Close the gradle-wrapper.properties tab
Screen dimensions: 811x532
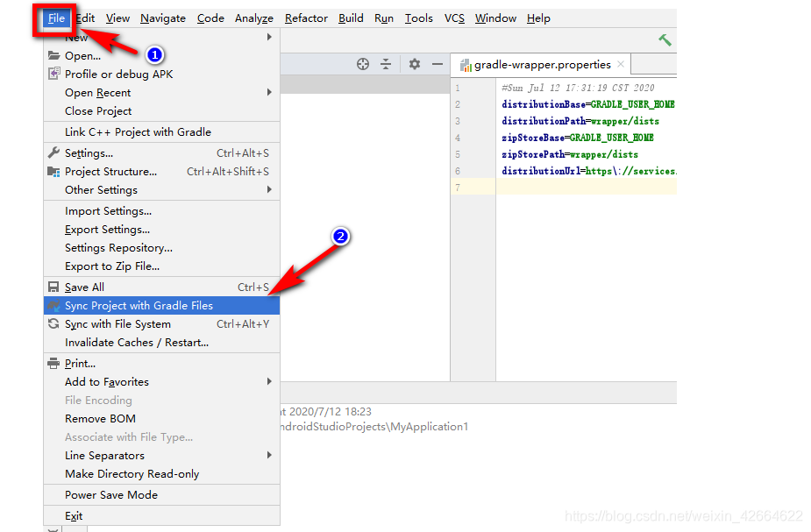point(621,64)
